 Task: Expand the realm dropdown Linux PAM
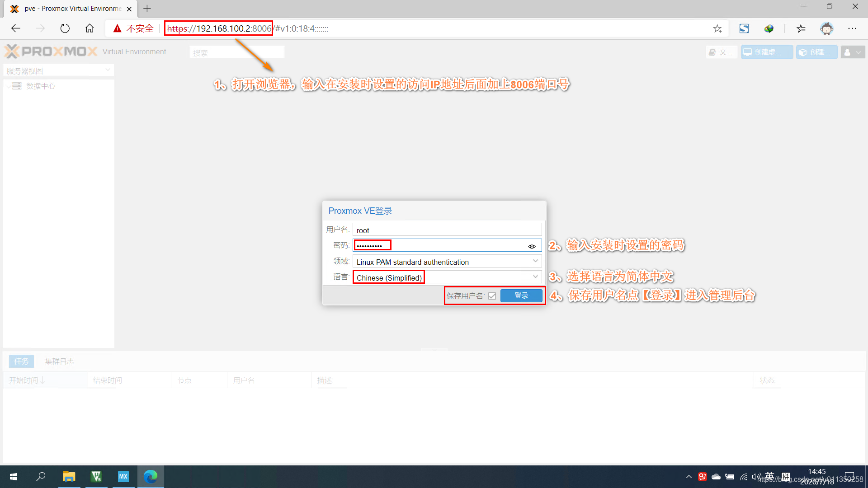(535, 261)
